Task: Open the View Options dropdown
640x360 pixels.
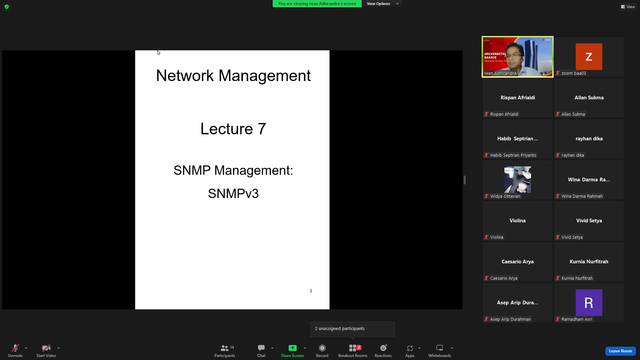Action: [382, 4]
